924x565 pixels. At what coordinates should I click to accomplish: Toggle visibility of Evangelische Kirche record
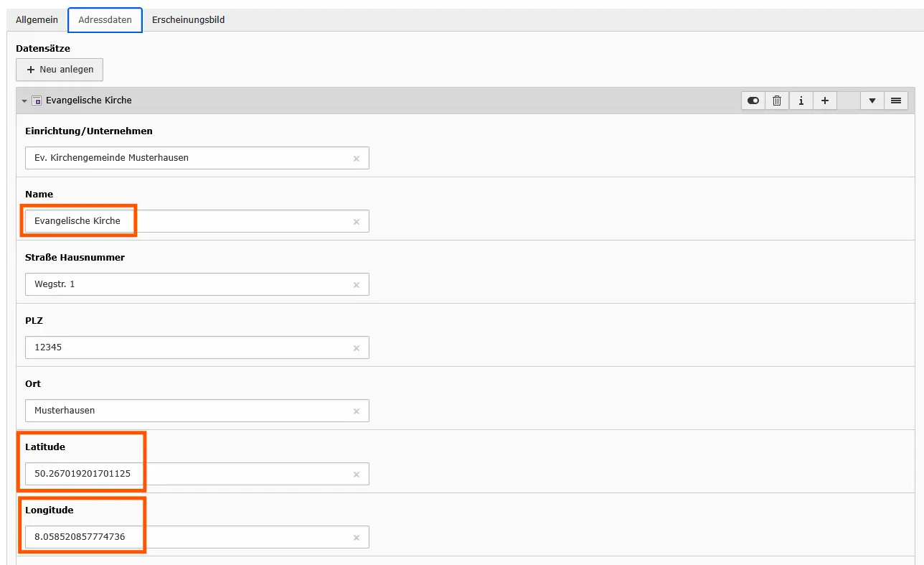tap(753, 101)
